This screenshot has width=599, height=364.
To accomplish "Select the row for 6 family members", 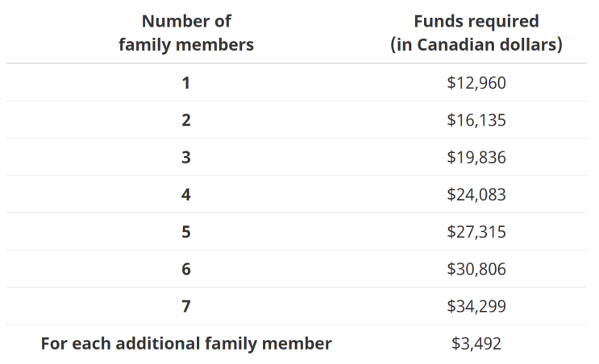I will (x=186, y=269).
